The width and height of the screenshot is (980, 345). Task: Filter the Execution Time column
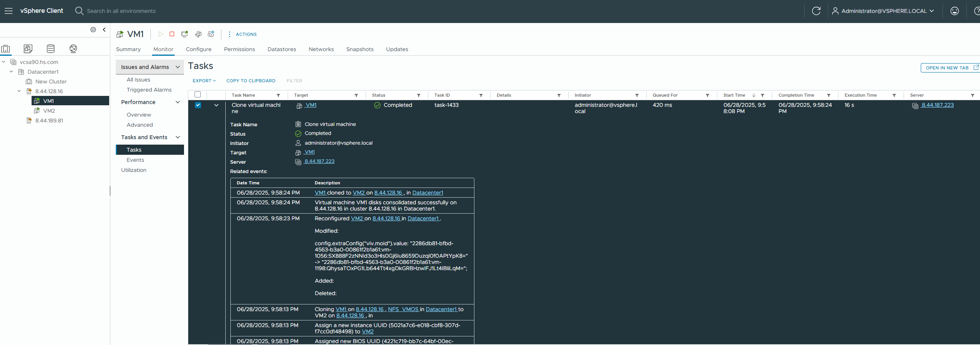click(894, 96)
